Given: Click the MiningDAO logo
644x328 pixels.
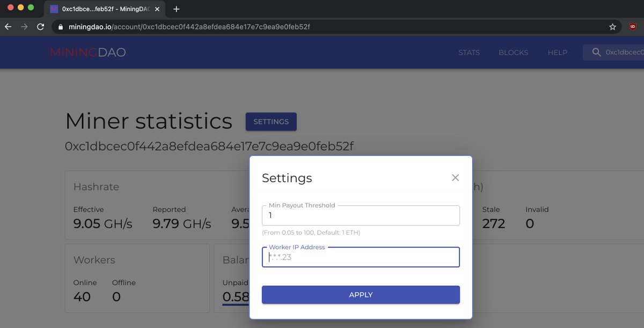Looking at the screenshot, I should [88, 53].
